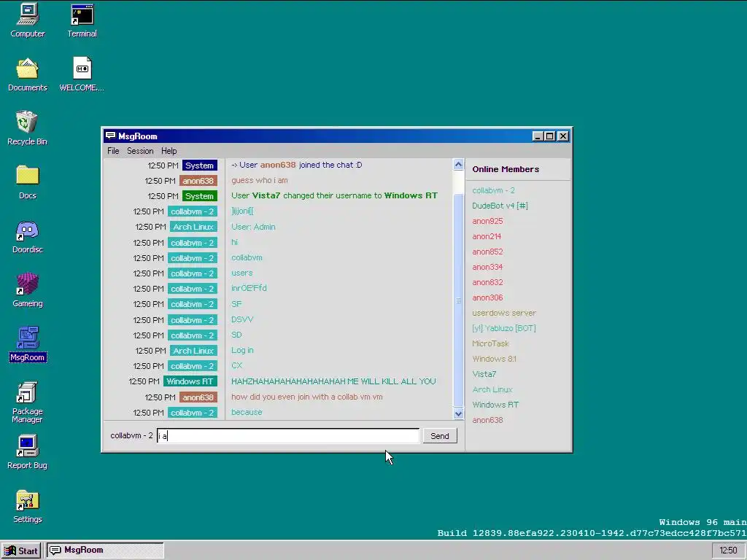The image size is (747, 560).
Task: Click the chat scrollbar up arrow
Action: click(458, 165)
